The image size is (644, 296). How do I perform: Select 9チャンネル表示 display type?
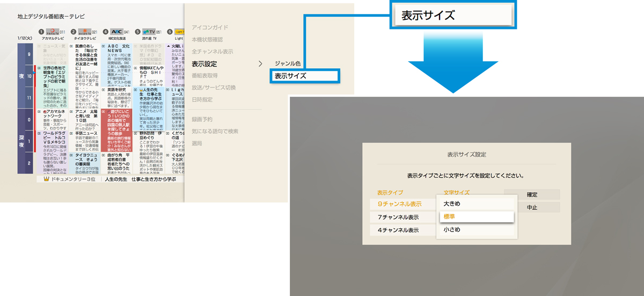[400, 204]
